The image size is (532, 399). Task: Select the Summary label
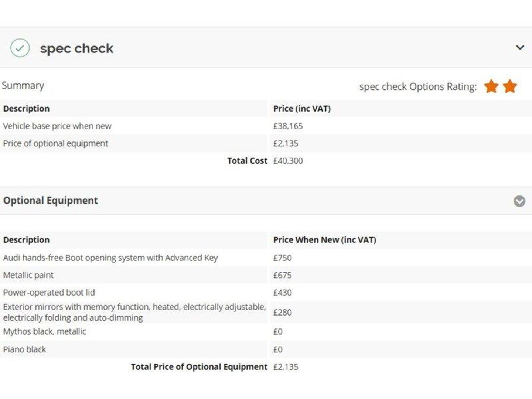(x=23, y=85)
